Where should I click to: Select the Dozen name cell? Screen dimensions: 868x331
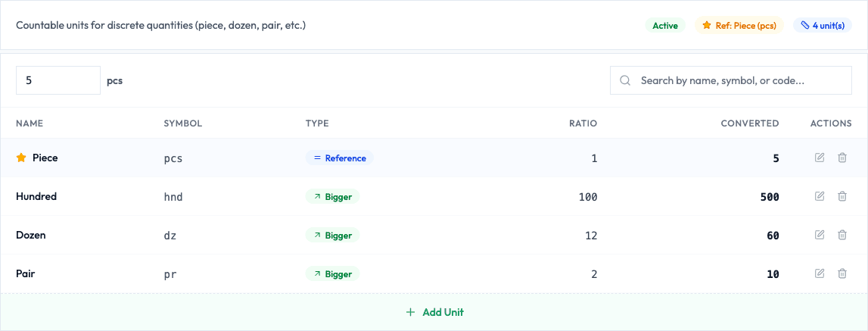pos(31,235)
